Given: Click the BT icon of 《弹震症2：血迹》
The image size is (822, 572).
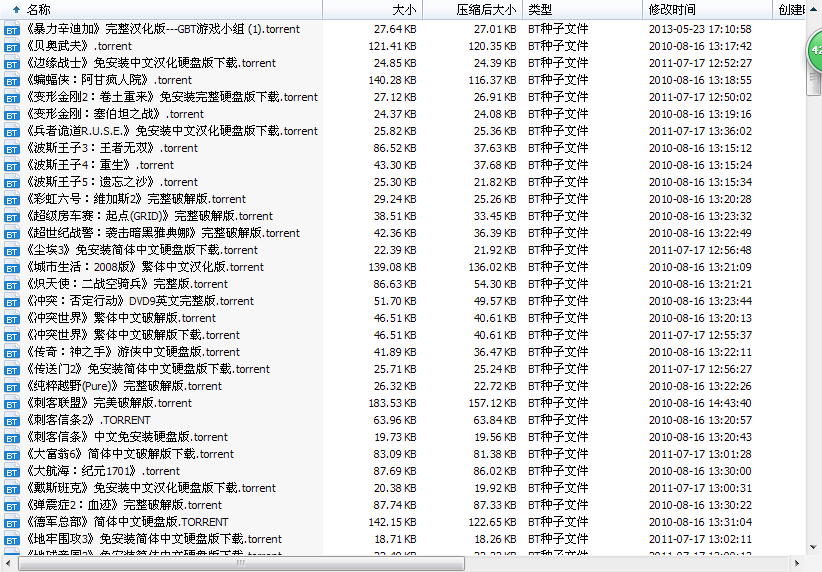Looking at the screenshot, I should [12, 505].
